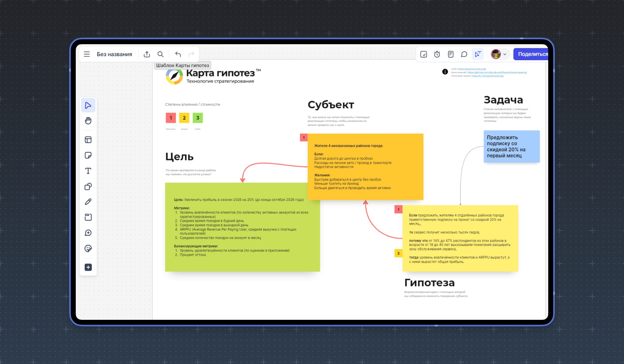
Task: Click the board title 'Без названия'
Action: (114, 54)
